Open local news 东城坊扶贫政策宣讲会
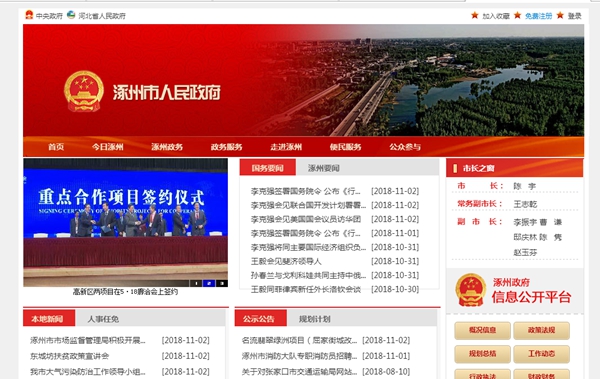Screen dimensions: 600x379 click(70, 356)
